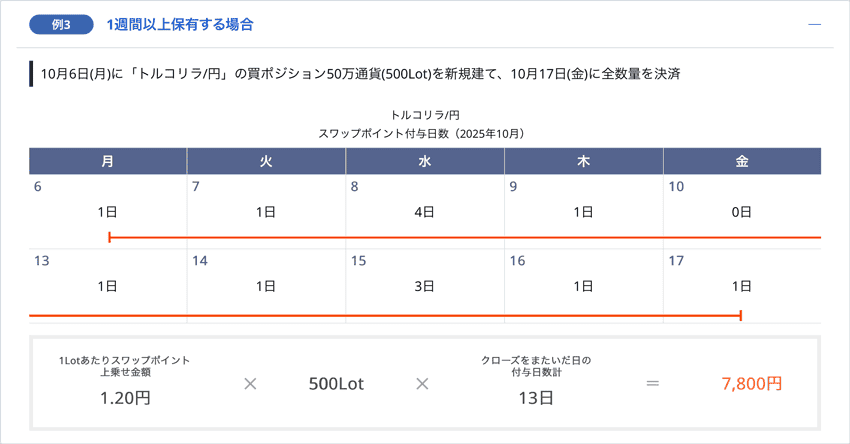Click date number 6 in the calendar
Viewport: 850px width, 444px height.
click(x=38, y=187)
